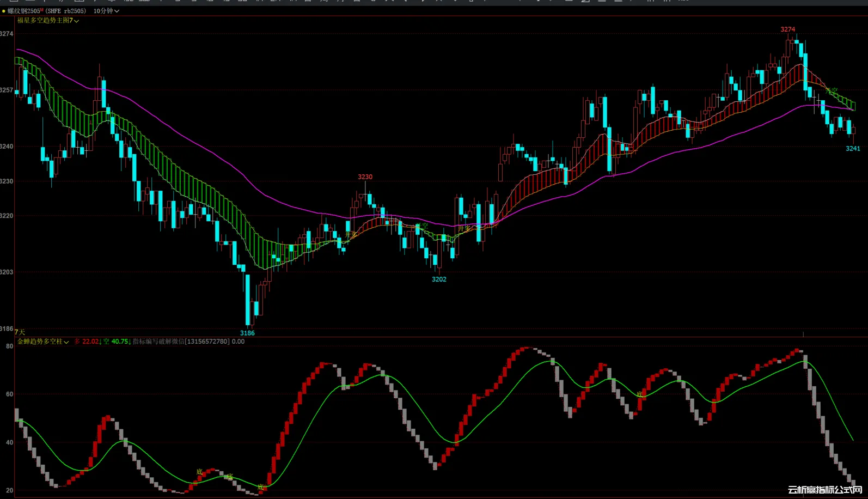Click the 3257 price axis label

tap(7, 90)
